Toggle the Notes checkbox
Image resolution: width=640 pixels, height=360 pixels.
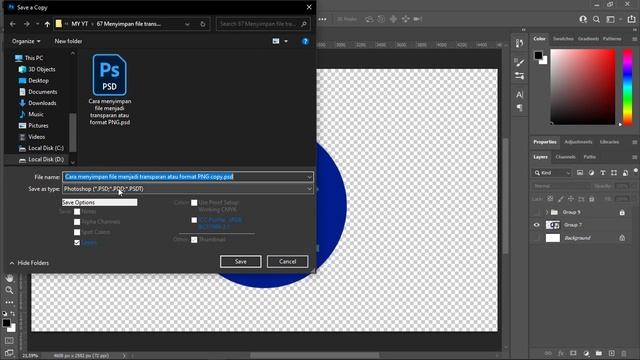point(77,211)
